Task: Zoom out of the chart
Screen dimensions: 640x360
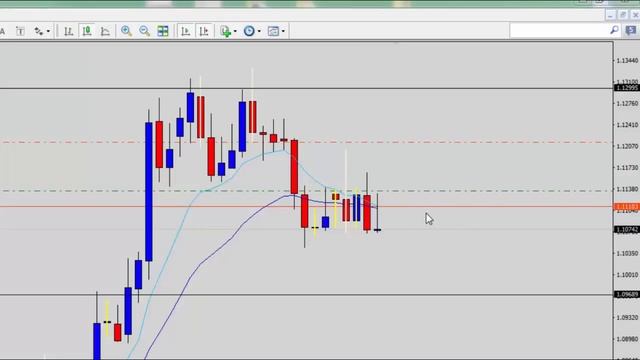Action: pyautogui.click(x=144, y=31)
